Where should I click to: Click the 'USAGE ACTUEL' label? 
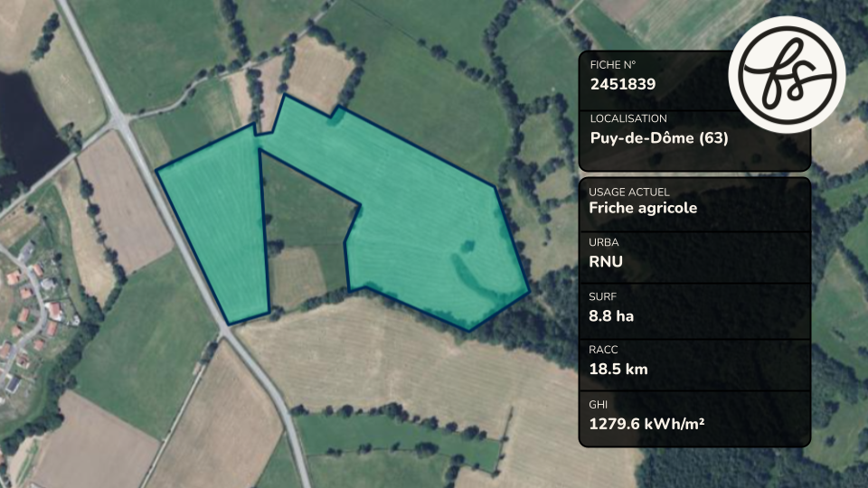point(629,192)
